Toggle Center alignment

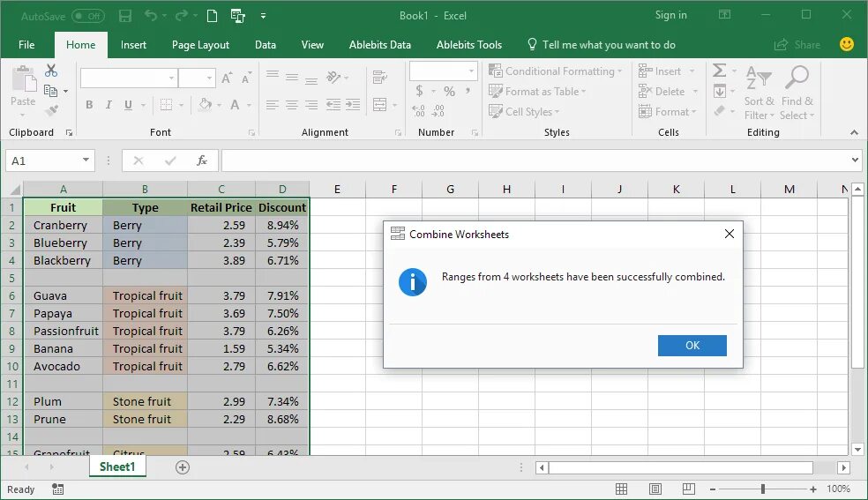[292, 105]
